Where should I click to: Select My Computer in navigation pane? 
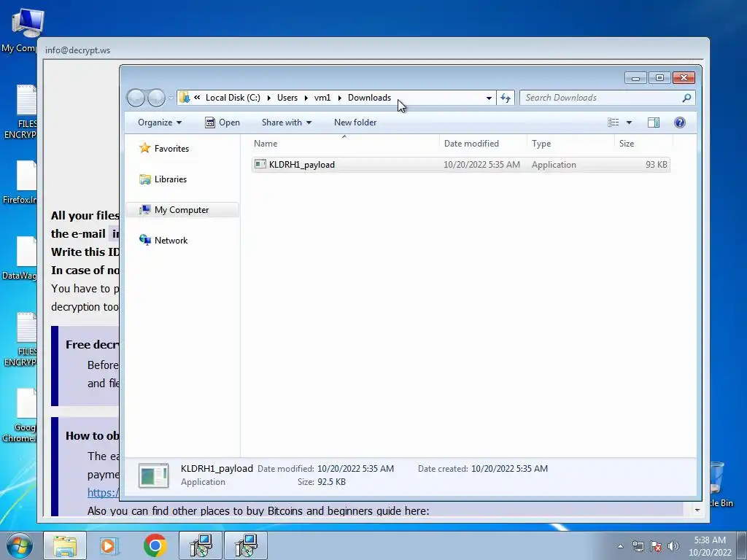(x=182, y=209)
